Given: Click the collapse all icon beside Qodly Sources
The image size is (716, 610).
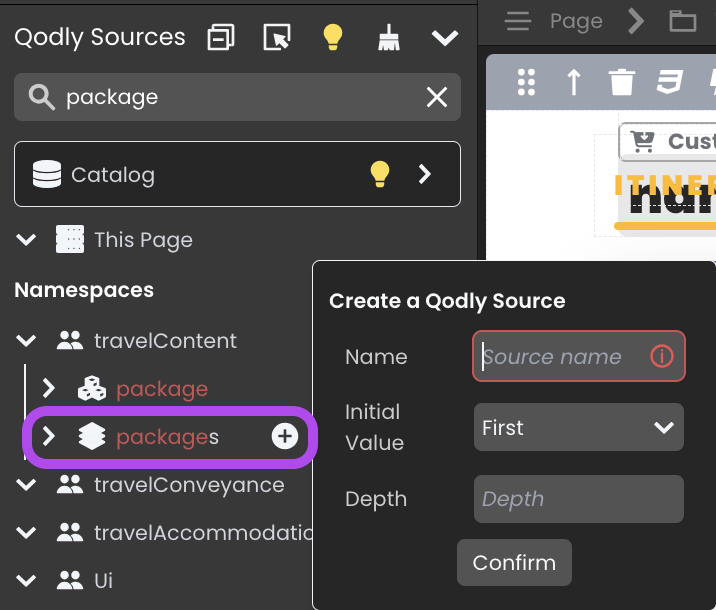Looking at the screenshot, I should click(221, 37).
